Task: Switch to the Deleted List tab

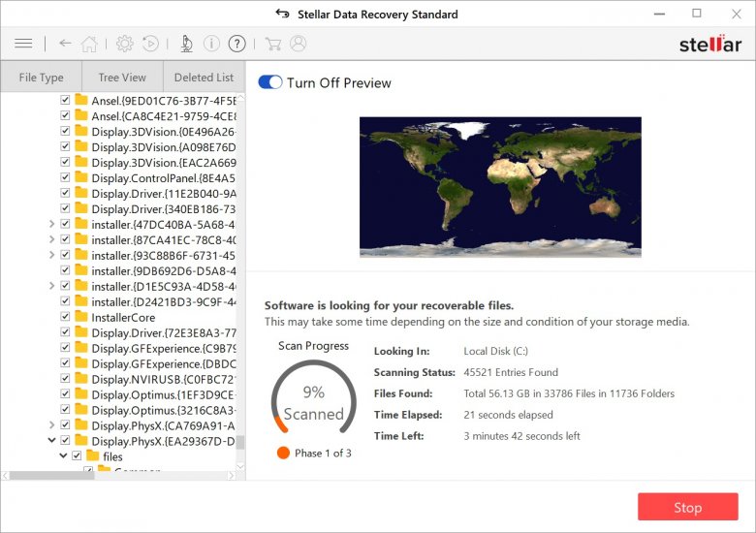Action: (204, 78)
